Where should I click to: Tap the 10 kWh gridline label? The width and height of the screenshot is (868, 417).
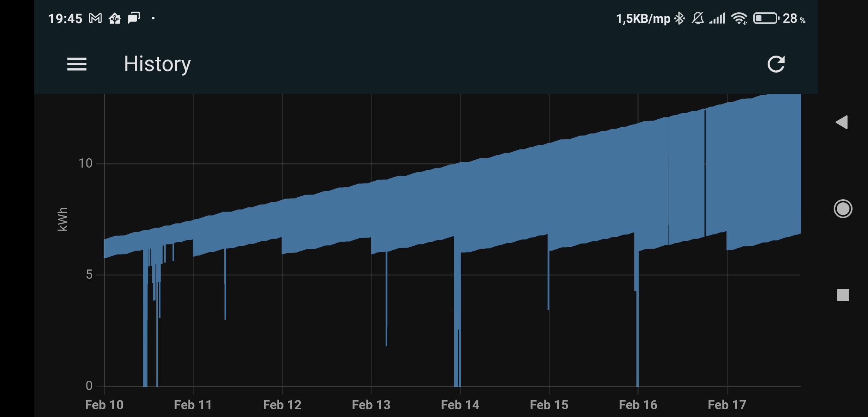point(85,163)
